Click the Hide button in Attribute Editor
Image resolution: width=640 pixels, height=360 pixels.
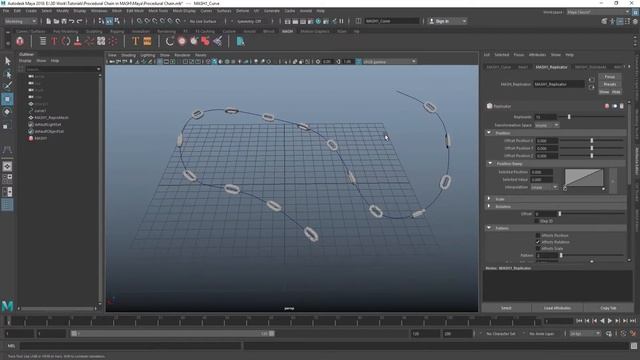[x=616, y=92]
